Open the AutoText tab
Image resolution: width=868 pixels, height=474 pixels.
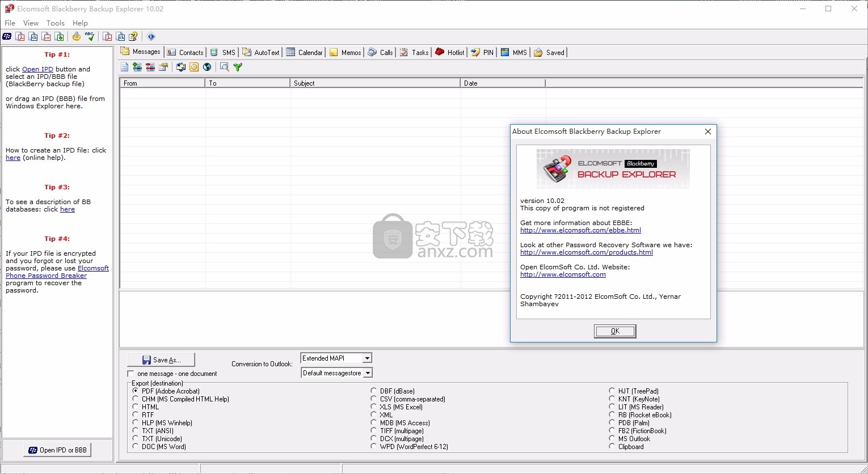tap(261, 52)
